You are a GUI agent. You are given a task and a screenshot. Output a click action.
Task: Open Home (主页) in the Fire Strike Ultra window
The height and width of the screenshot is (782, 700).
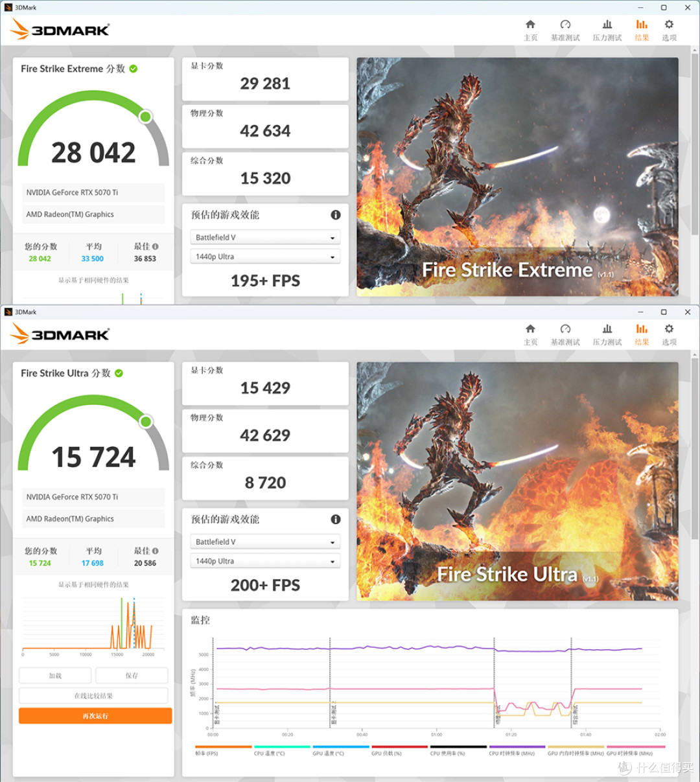click(530, 334)
